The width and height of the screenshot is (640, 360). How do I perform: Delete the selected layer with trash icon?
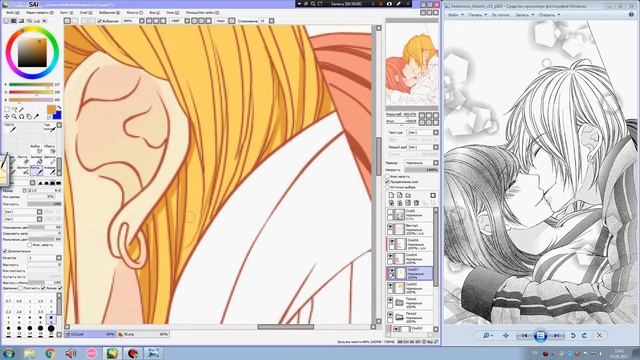pos(416,203)
